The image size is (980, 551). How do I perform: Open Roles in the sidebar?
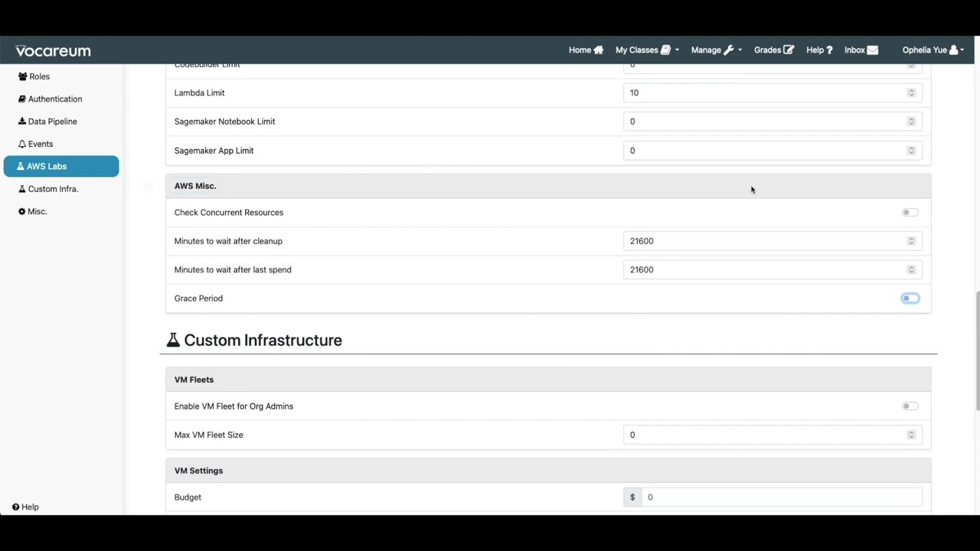(x=39, y=77)
